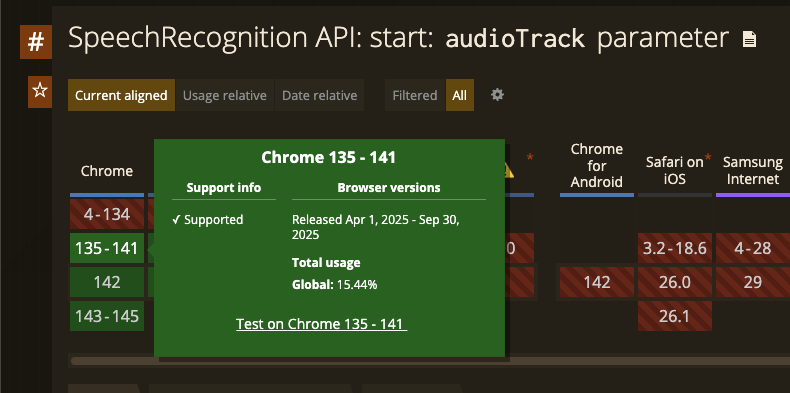Click the Safari on iOS column header
This screenshot has height=393, width=790.
(x=675, y=170)
